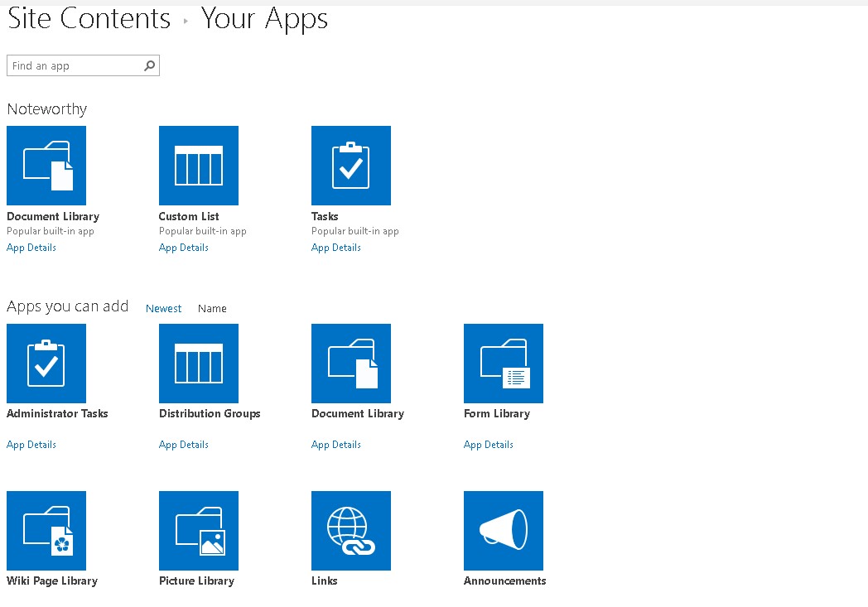
Task: Click the search magnifier icon
Action: pyautogui.click(x=150, y=66)
